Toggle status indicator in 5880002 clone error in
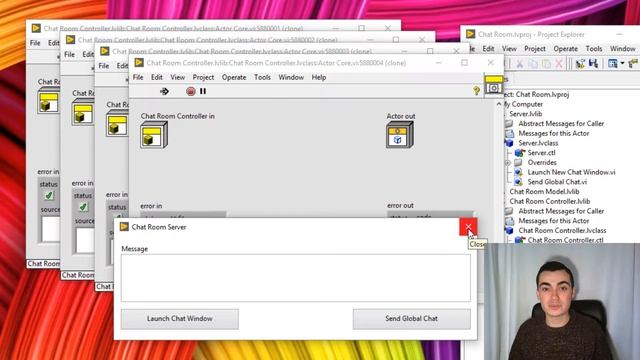Screen dimensions: 640x360 (x=83, y=207)
